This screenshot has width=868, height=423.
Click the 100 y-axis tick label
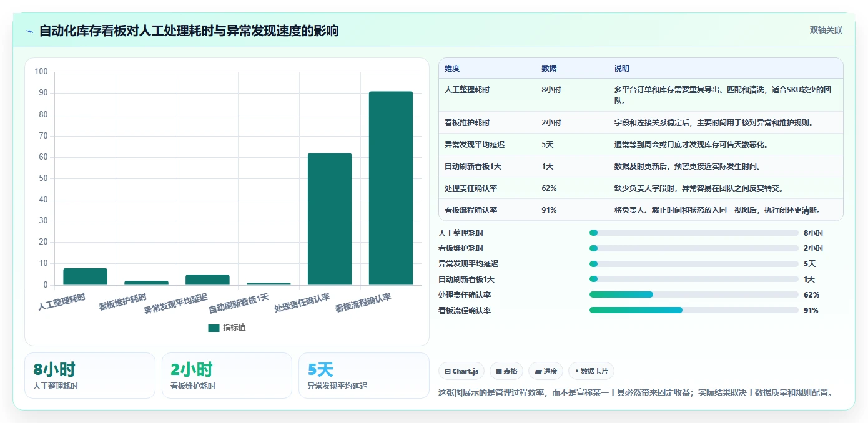tap(41, 72)
